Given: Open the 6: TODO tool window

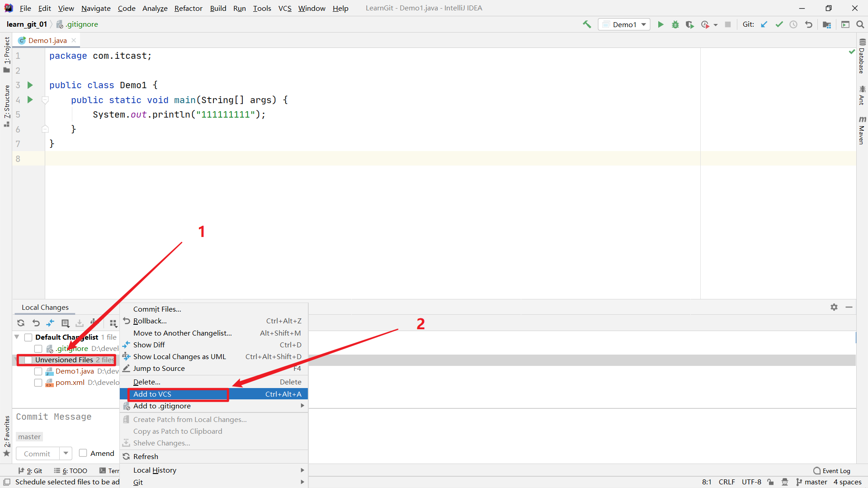Looking at the screenshot, I should point(71,471).
